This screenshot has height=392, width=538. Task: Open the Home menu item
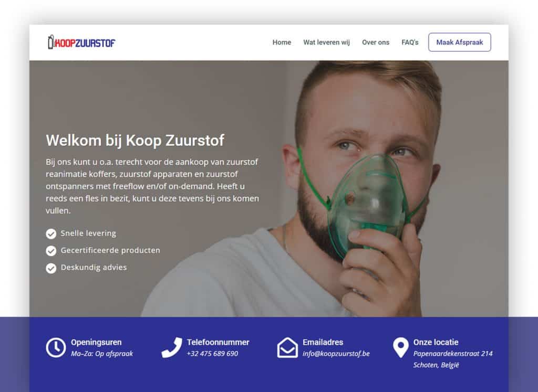(x=282, y=43)
